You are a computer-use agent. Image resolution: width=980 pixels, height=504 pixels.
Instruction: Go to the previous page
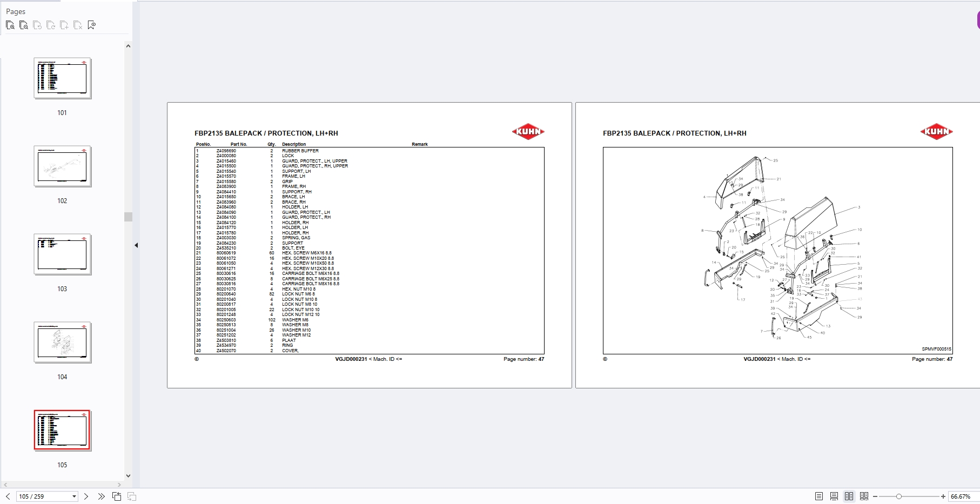pyautogui.click(x=8, y=496)
